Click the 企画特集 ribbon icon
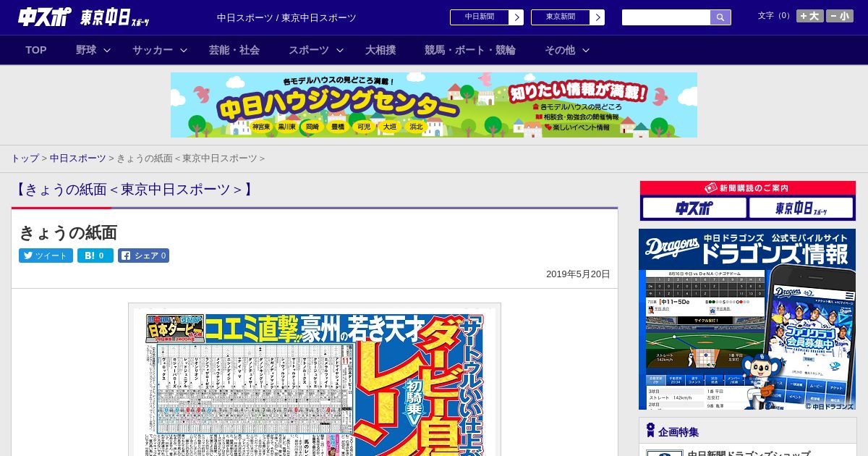 coord(650,430)
